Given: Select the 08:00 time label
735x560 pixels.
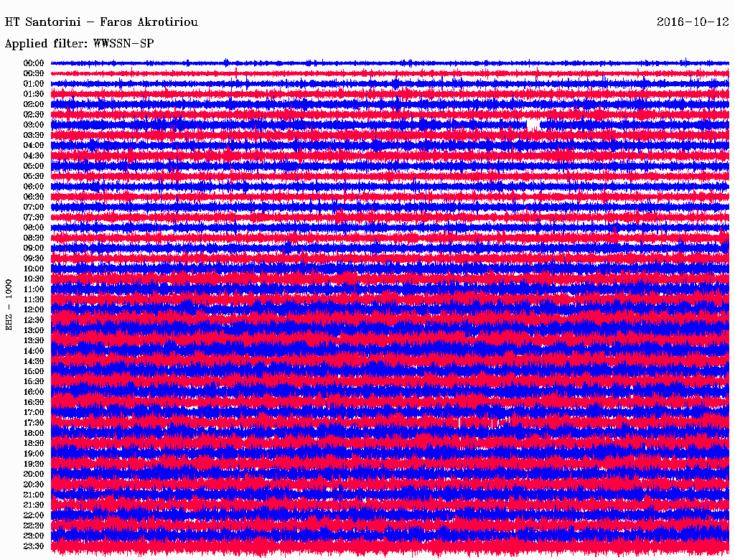Looking at the screenshot, I should pos(34,228).
